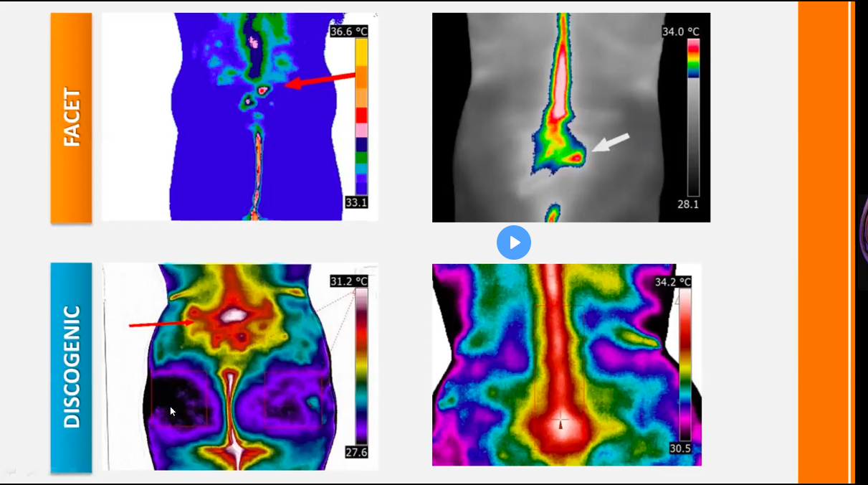Screen dimensions: 868x485
Task: Click color scale bar beside 36.6 °C
Action: [362, 118]
